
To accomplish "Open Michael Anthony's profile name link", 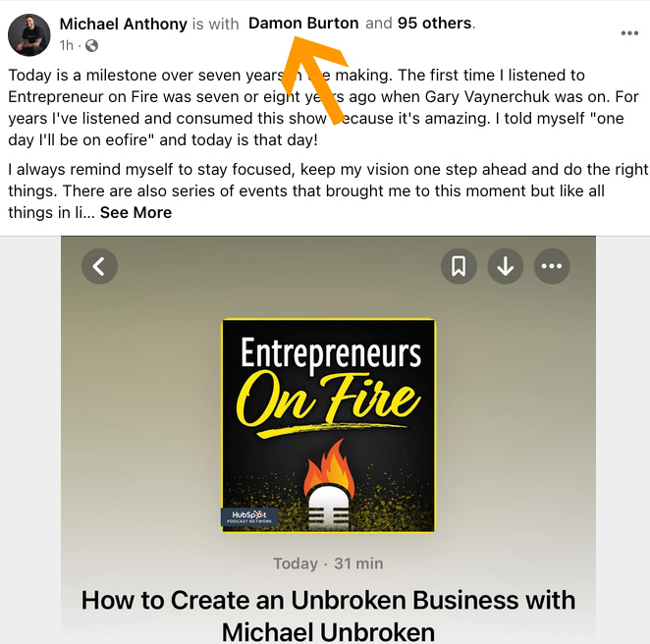I will (x=123, y=24).
